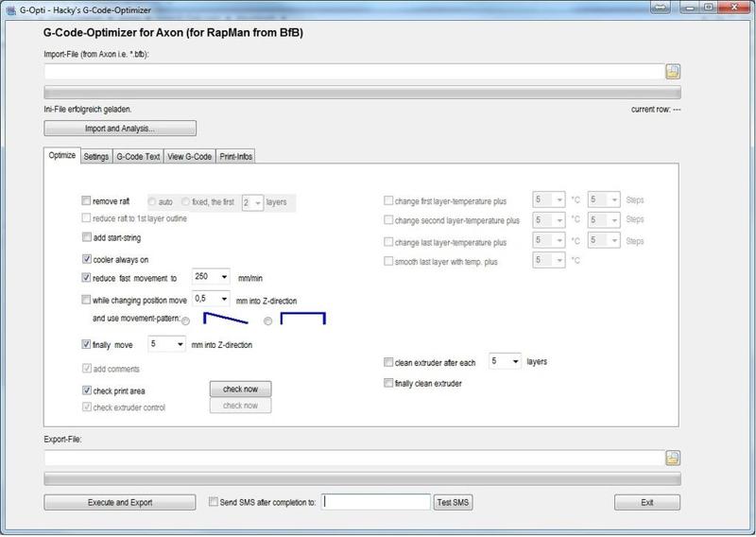Select fixed, the first raft radio button
Image resolution: width=756 pixels, height=537 pixels.
click(x=185, y=201)
